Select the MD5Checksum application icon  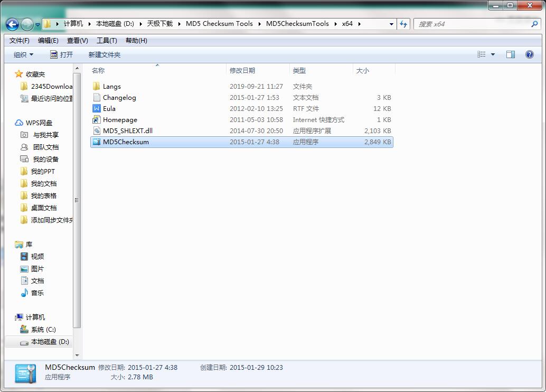point(97,142)
